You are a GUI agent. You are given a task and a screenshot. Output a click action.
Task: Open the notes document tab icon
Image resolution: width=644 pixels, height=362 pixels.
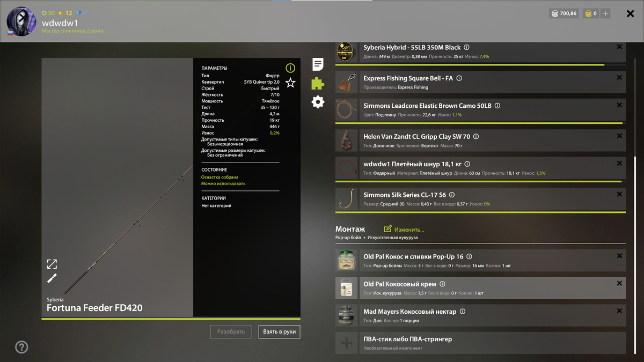point(318,65)
